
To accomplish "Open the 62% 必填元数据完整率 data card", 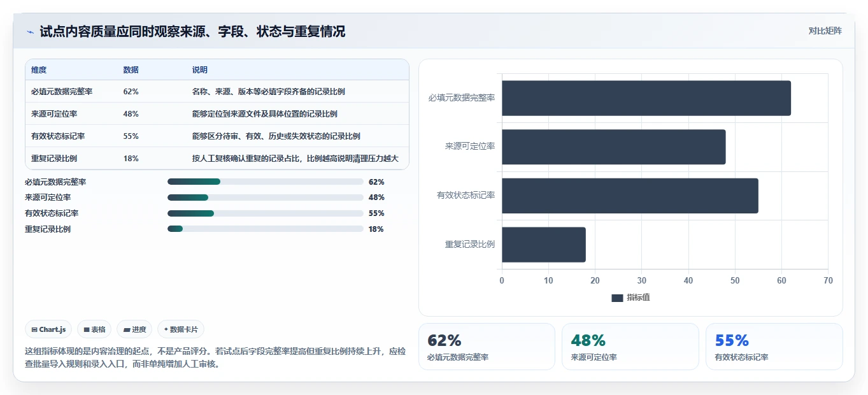I will click(487, 347).
